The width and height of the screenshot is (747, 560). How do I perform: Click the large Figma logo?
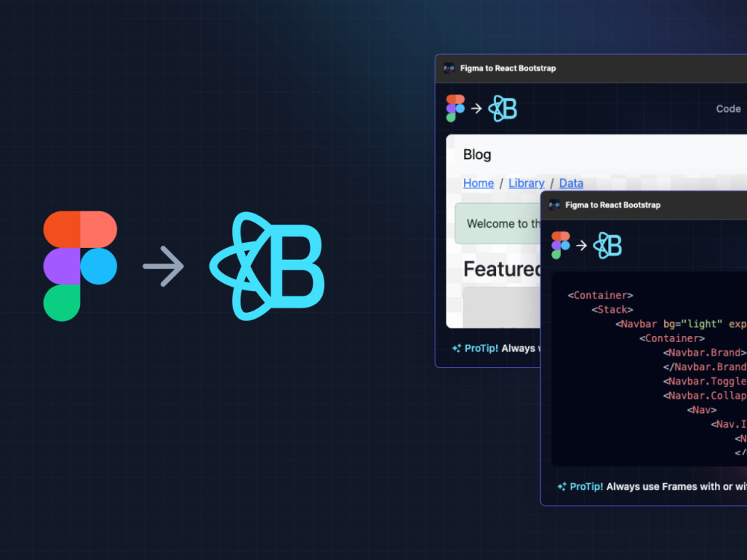click(x=80, y=267)
